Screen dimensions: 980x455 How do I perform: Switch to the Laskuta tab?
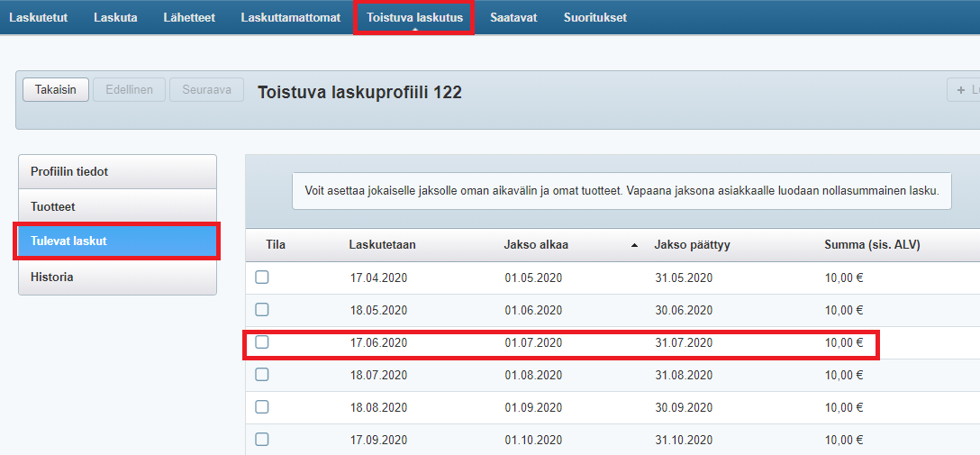click(x=115, y=18)
